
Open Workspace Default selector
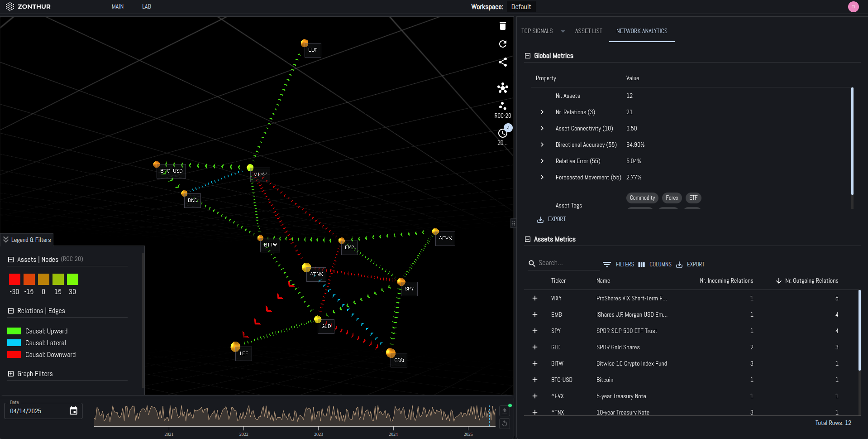pos(521,7)
